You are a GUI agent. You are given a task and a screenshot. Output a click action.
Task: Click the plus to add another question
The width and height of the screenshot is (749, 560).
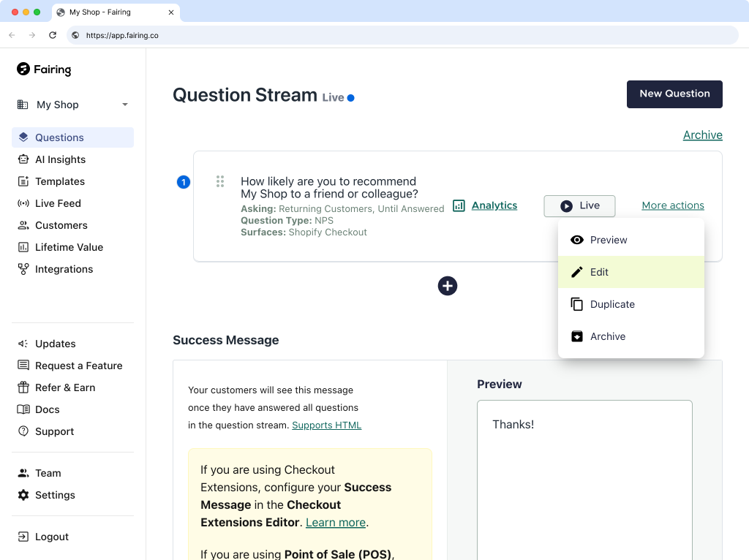coord(447,286)
